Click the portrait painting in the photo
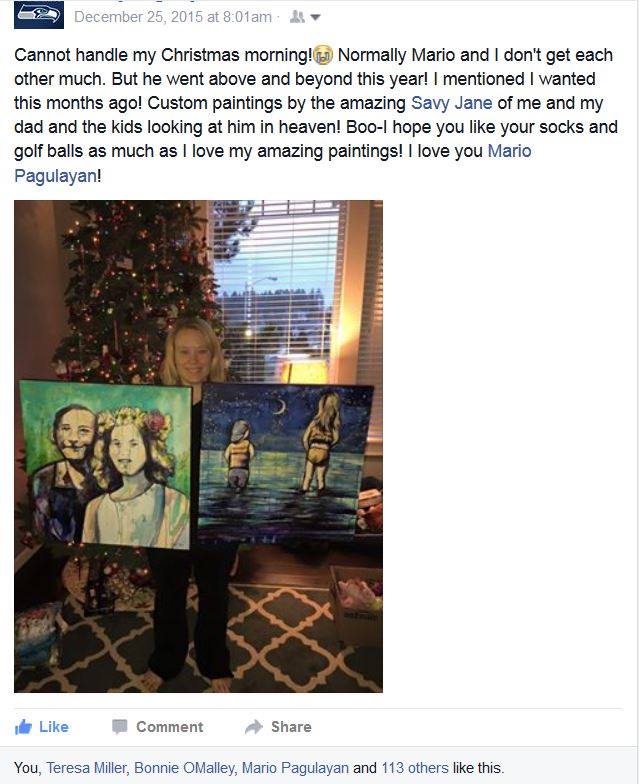The height and width of the screenshot is (784, 639). coord(105,464)
